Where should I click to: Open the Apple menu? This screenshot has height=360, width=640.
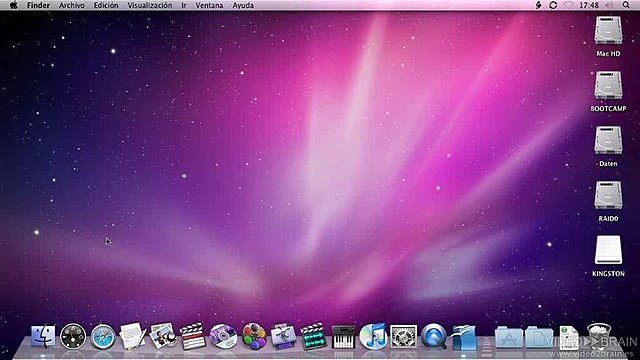click(13, 5)
